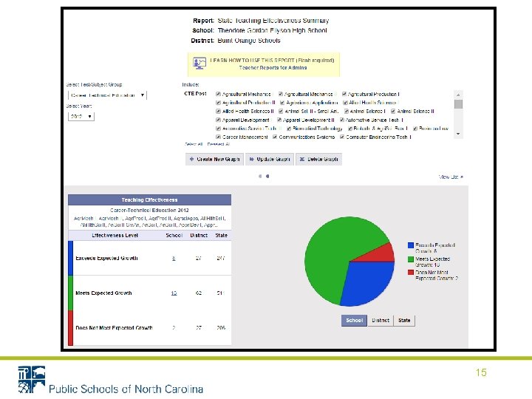Open the Exceeds Expected Growth school count link
The height and width of the screenshot is (399, 532).
pyautogui.click(x=174, y=258)
